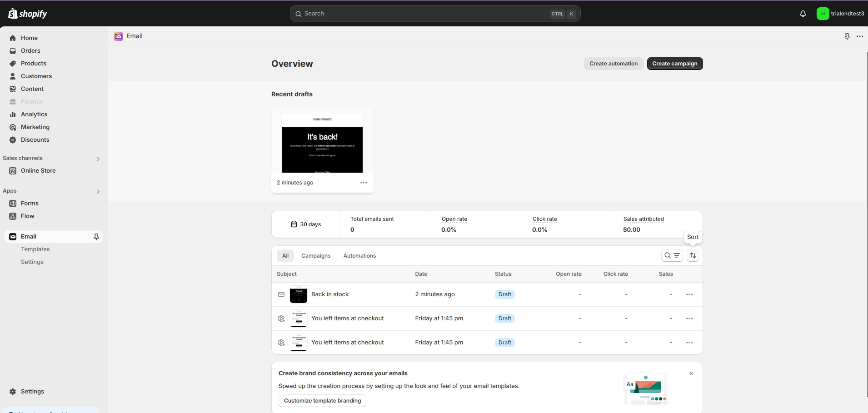Open more options for Back in stock row
The image size is (868, 413).
coord(689,294)
